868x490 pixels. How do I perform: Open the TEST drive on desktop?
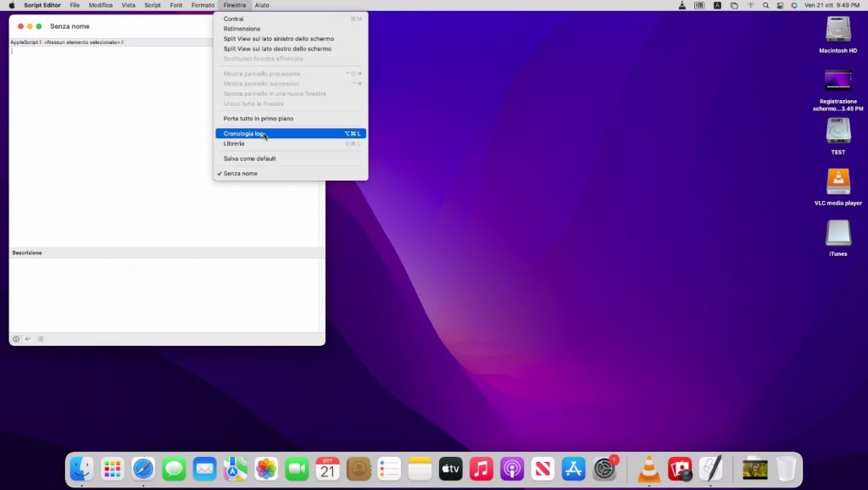pos(837,132)
